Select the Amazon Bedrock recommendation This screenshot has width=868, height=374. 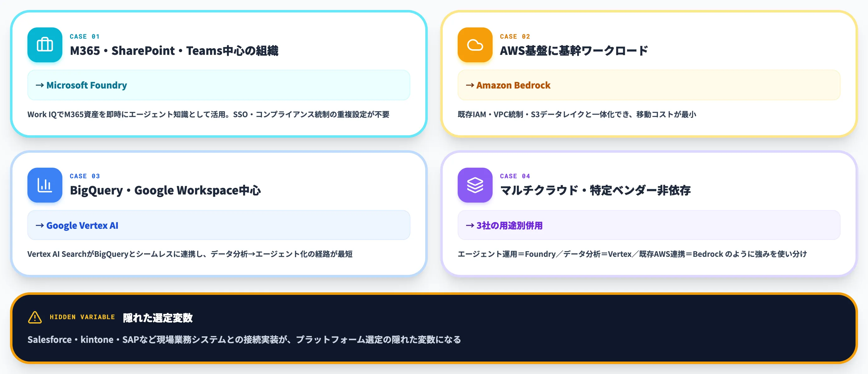click(649, 85)
